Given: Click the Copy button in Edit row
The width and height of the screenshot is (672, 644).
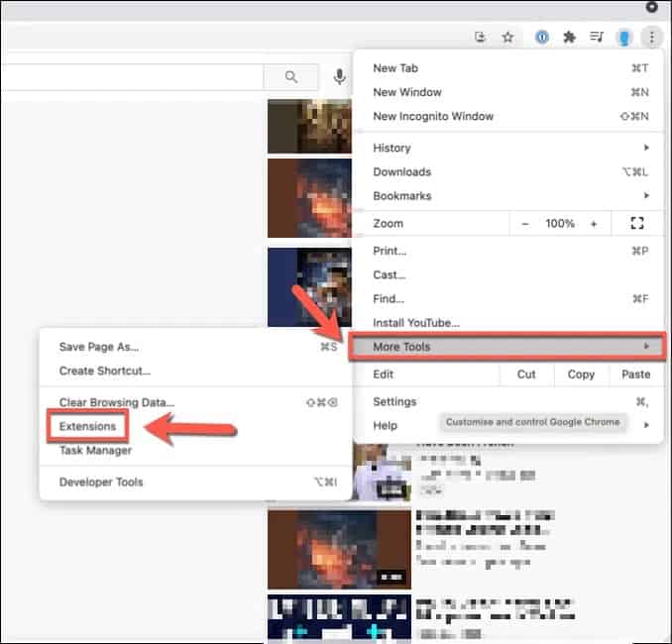Looking at the screenshot, I should point(581,375).
